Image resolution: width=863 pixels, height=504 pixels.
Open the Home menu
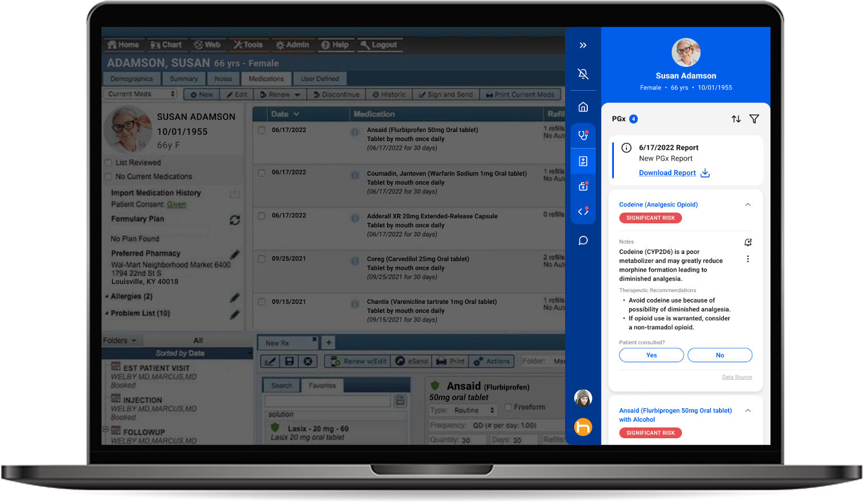click(x=123, y=45)
